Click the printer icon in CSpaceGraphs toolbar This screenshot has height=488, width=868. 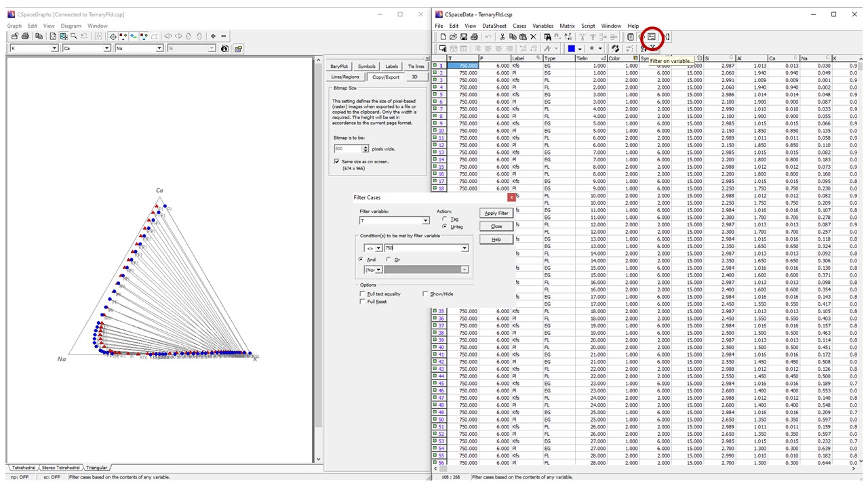[x=25, y=36]
